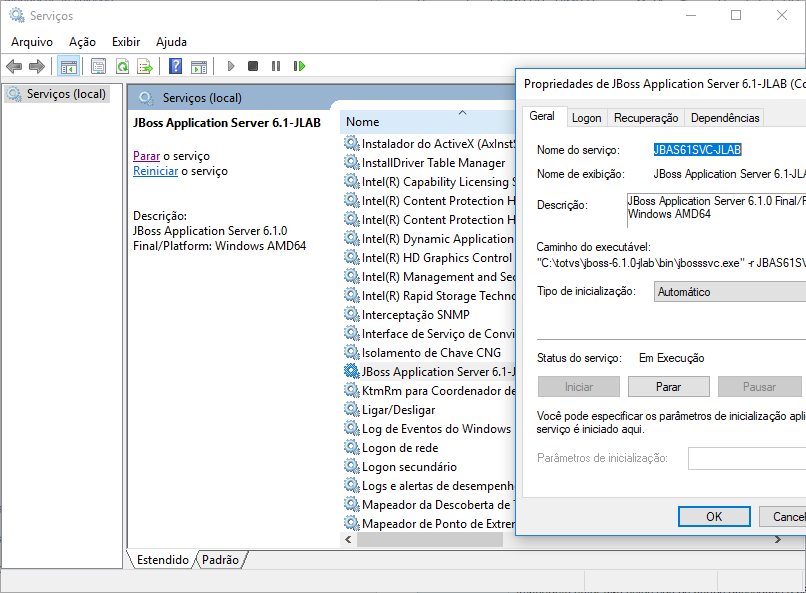
Task: Switch to the Recuperação tab
Action: click(646, 118)
